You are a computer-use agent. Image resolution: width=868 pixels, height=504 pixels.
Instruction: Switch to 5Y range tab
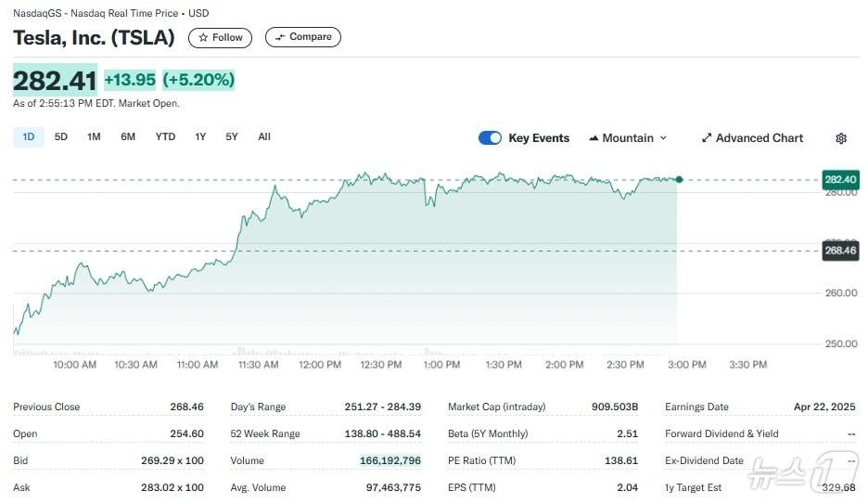pos(232,137)
